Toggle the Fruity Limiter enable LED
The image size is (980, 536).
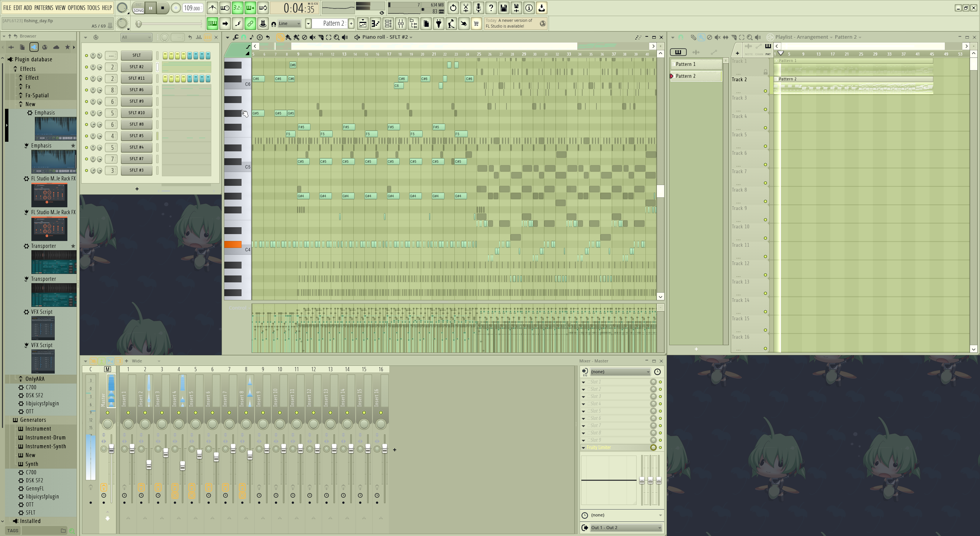tap(660, 447)
